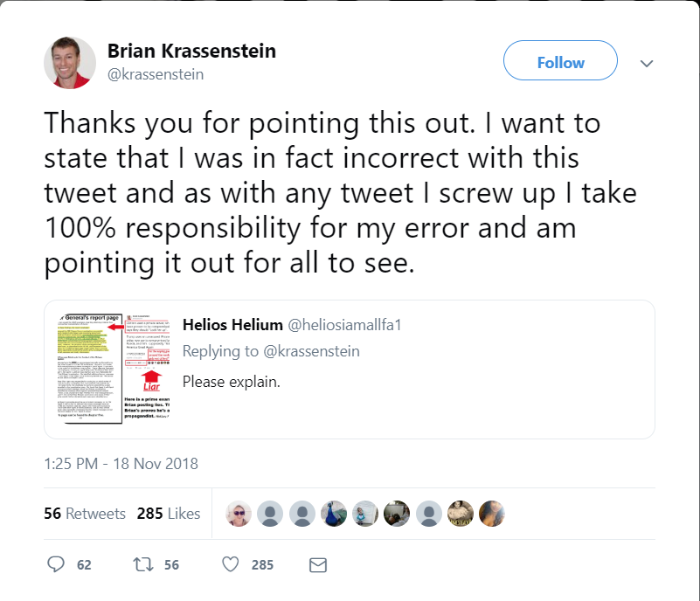Click the 1:25 PM - 18 Nov 2018 timestamp
This screenshot has height=601, width=700.
pyautogui.click(x=121, y=464)
